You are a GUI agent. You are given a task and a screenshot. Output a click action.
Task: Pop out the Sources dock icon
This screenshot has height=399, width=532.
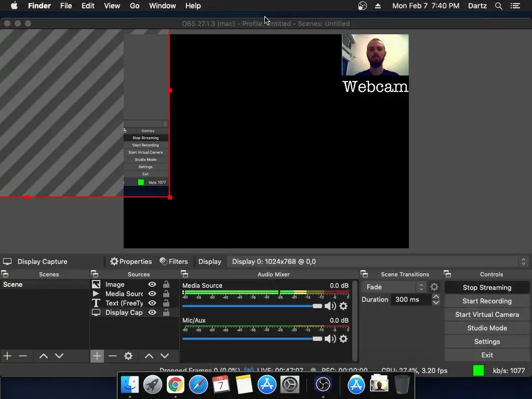click(x=95, y=274)
